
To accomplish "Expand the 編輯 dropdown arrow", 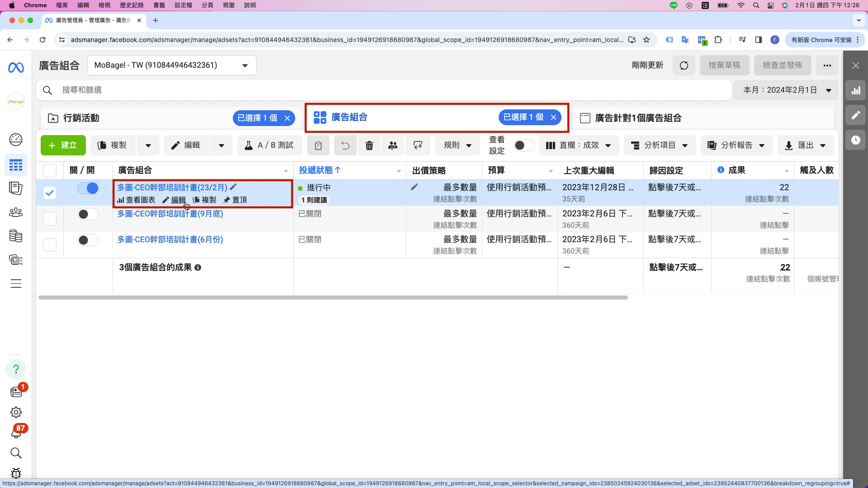I will coord(222,145).
